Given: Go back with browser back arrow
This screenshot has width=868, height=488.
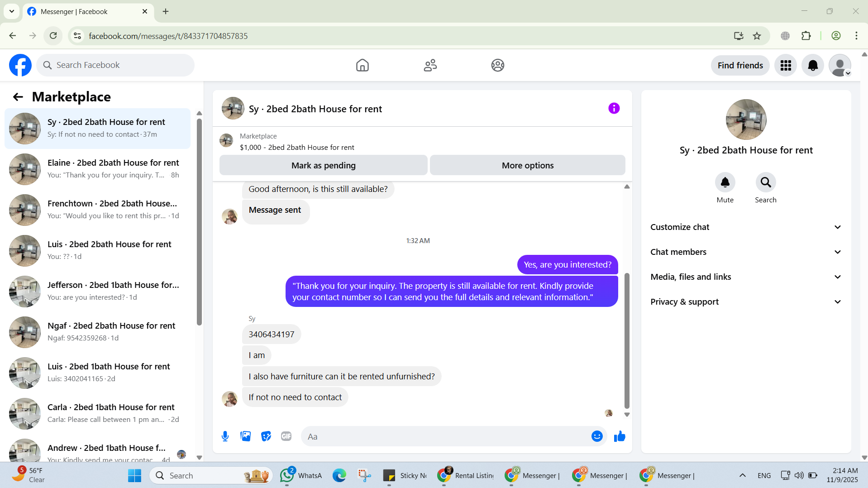Looking at the screenshot, I should 13,36.
